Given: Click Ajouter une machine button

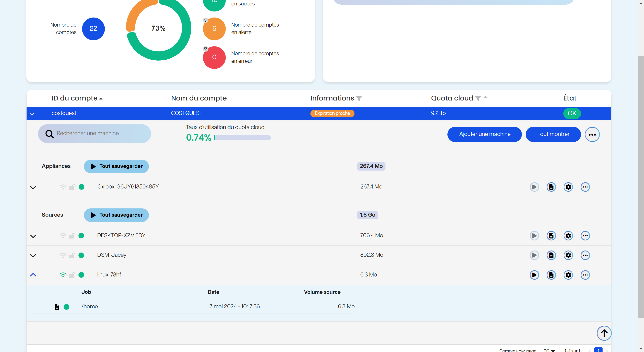Looking at the screenshot, I should (484, 134).
